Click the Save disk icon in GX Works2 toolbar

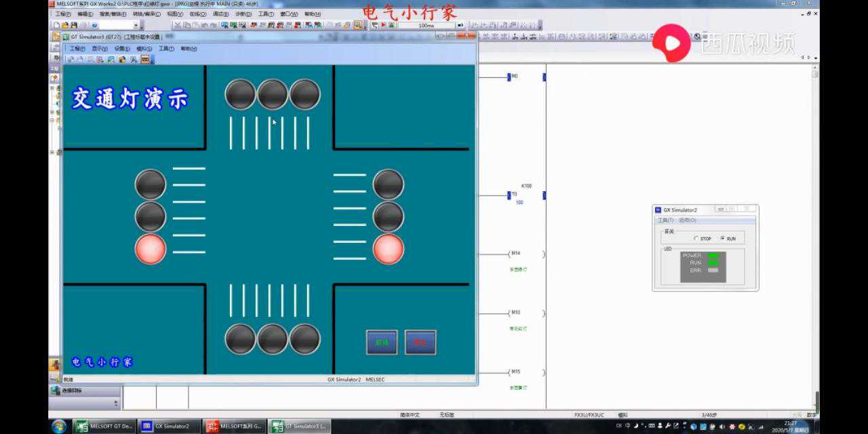tap(73, 25)
